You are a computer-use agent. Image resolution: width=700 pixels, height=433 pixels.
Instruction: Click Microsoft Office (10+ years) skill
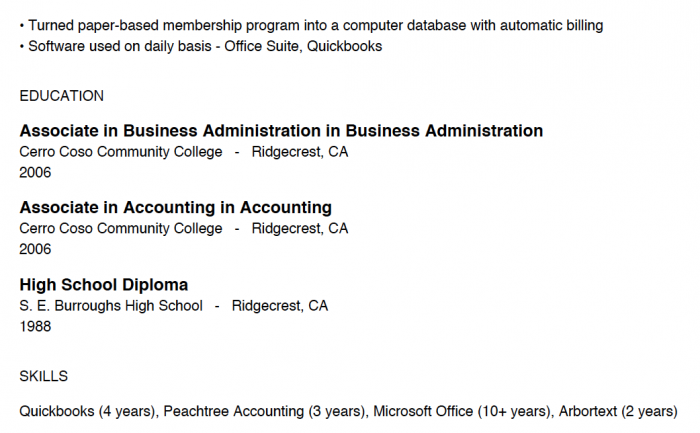[x=462, y=411]
